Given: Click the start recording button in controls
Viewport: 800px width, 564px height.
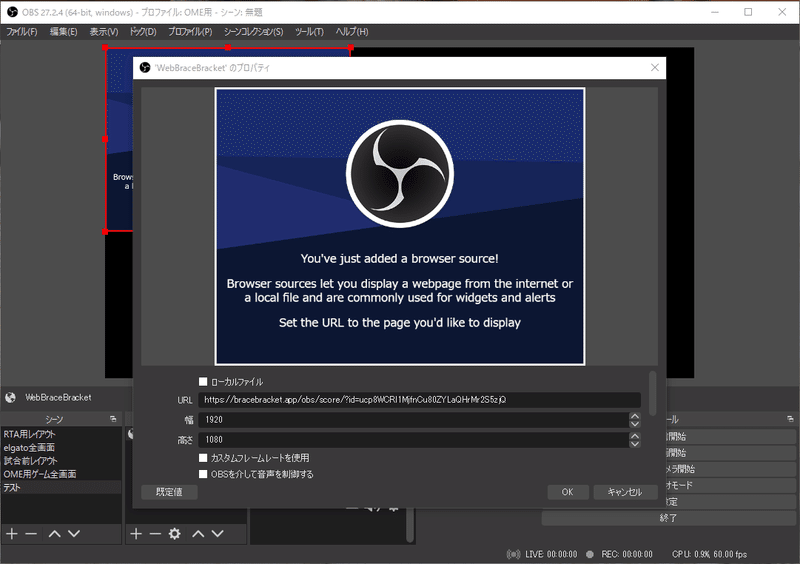Looking at the screenshot, I should 730,453.
